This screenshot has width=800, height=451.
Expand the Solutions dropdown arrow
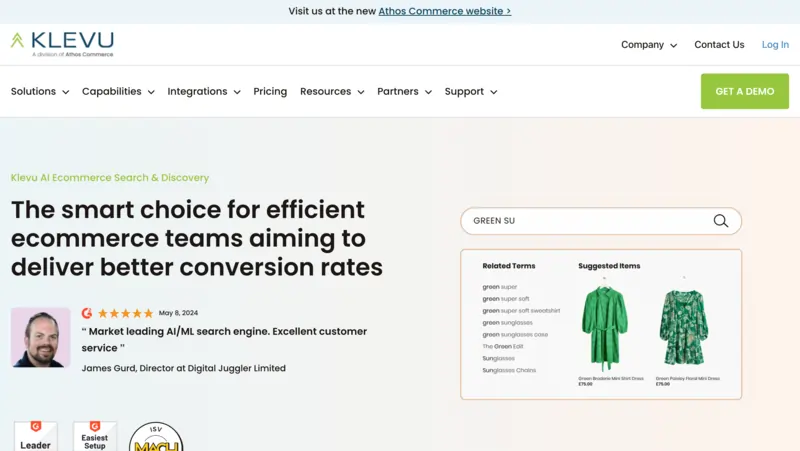pyautogui.click(x=66, y=92)
